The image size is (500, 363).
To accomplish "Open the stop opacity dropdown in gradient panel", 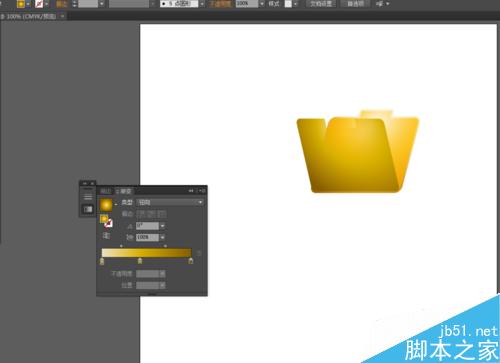I will point(162,274).
